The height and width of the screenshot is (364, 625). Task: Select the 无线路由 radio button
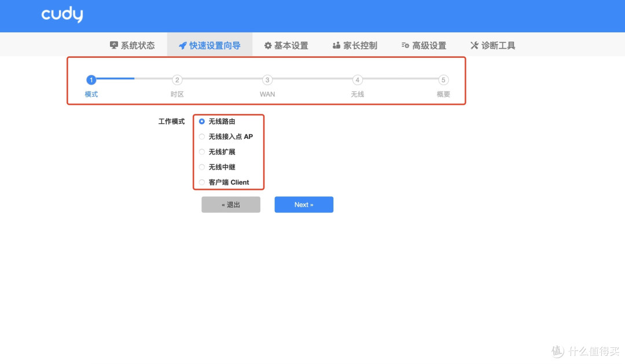[202, 121]
